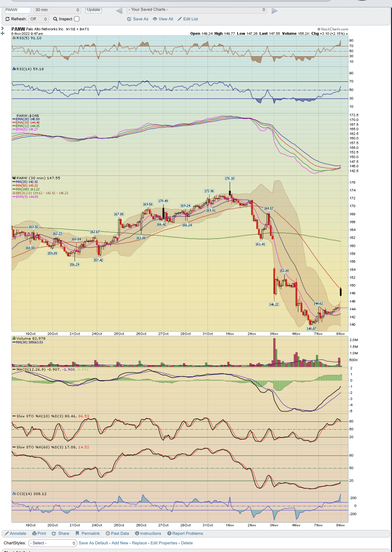Print the chart
The image size is (392, 552).
39,533
